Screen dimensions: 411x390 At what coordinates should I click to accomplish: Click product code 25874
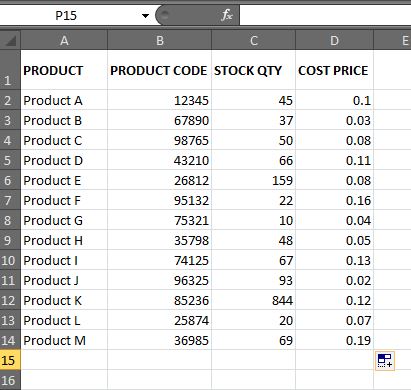coord(159,320)
